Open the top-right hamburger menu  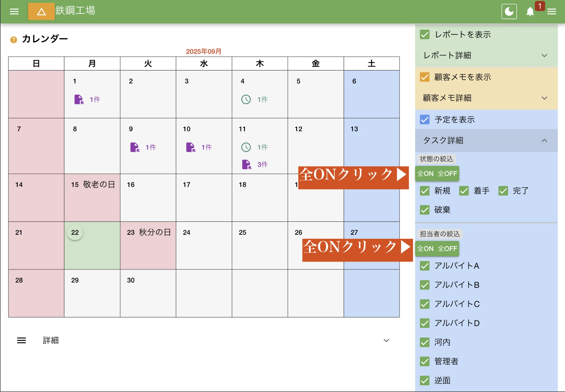pos(551,12)
